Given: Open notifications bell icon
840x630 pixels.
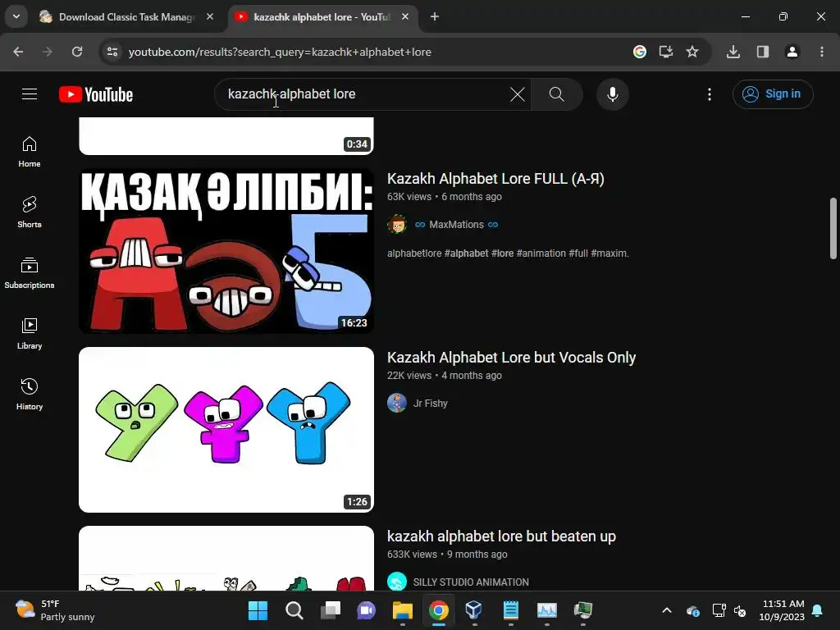Looking at the screenshot, I should 818,610.
